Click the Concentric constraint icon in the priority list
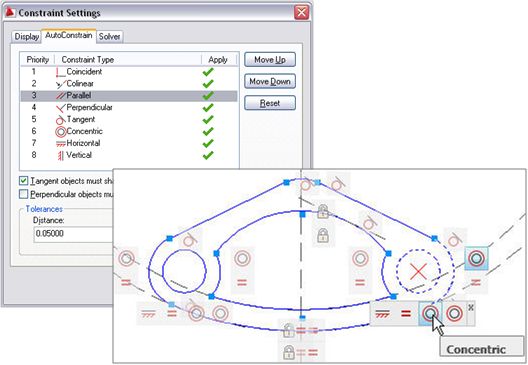528x365 pixels. pos(61,132)
